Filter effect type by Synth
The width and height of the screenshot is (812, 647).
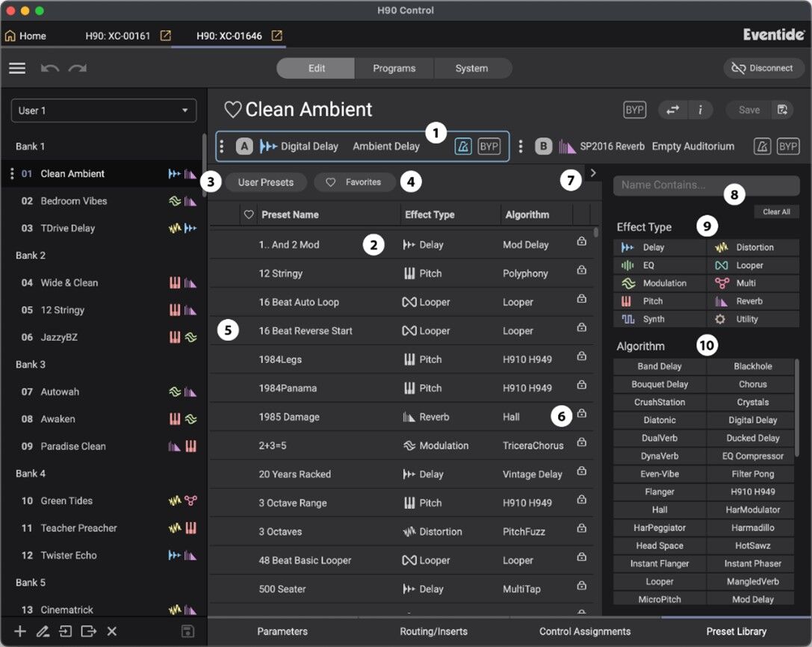click(x=660, y=320)
